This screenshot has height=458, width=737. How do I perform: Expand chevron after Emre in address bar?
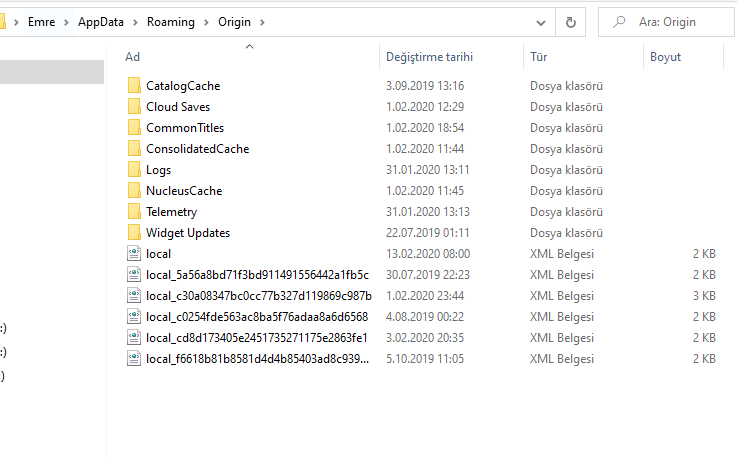pos(66,22)
